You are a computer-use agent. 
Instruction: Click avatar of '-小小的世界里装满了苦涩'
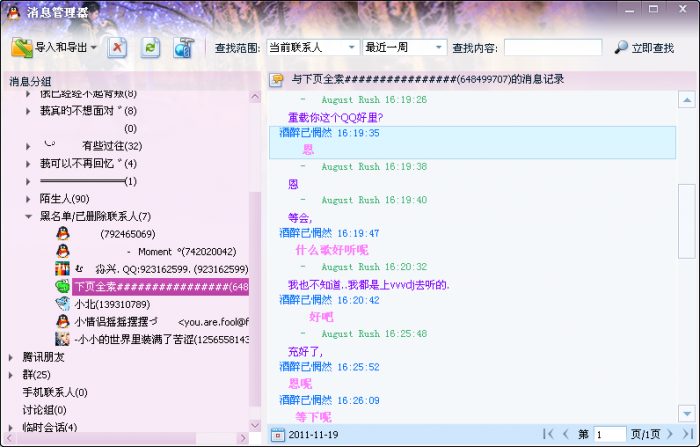click(62, 339)
